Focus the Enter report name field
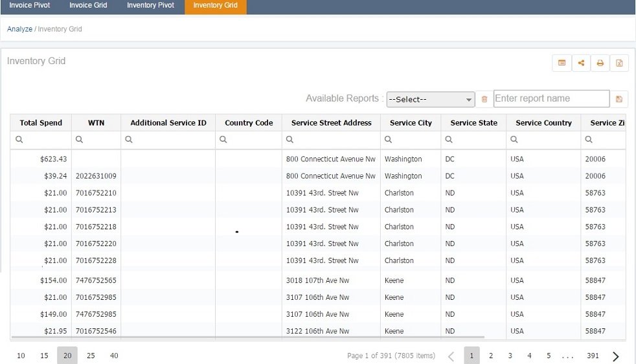Viewport: 636px width, 364px height. point(551,98)
